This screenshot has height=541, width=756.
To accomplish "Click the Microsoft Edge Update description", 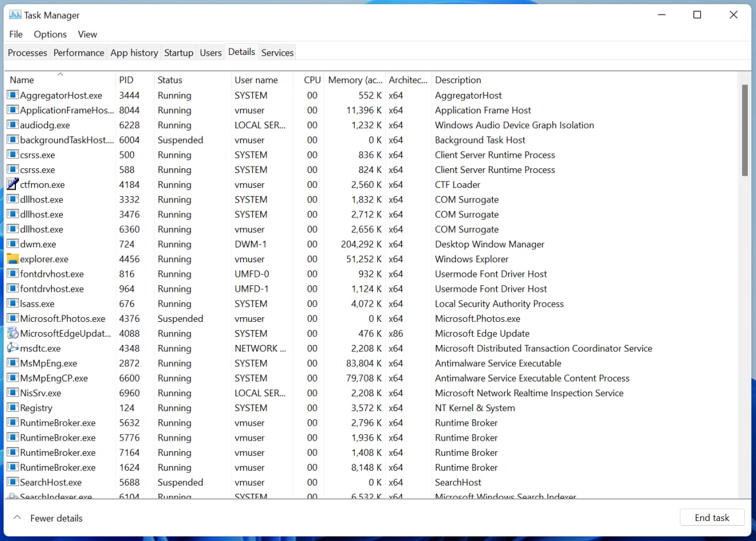I will tap(483, 333).
